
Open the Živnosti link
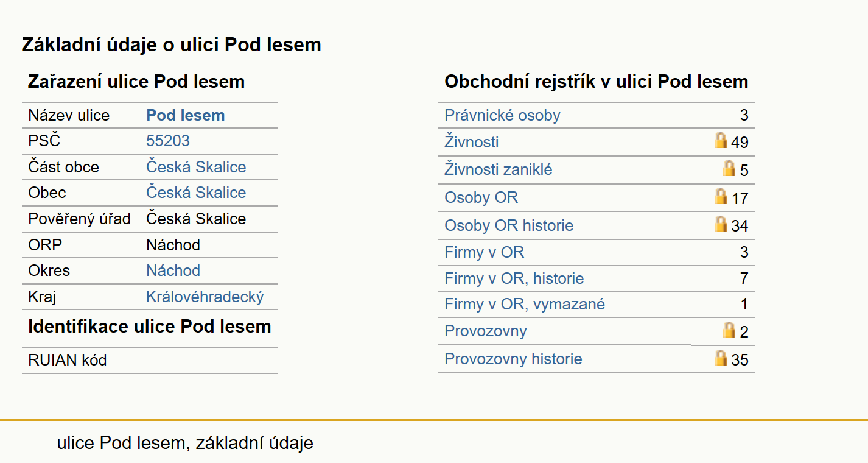[472, 142]
